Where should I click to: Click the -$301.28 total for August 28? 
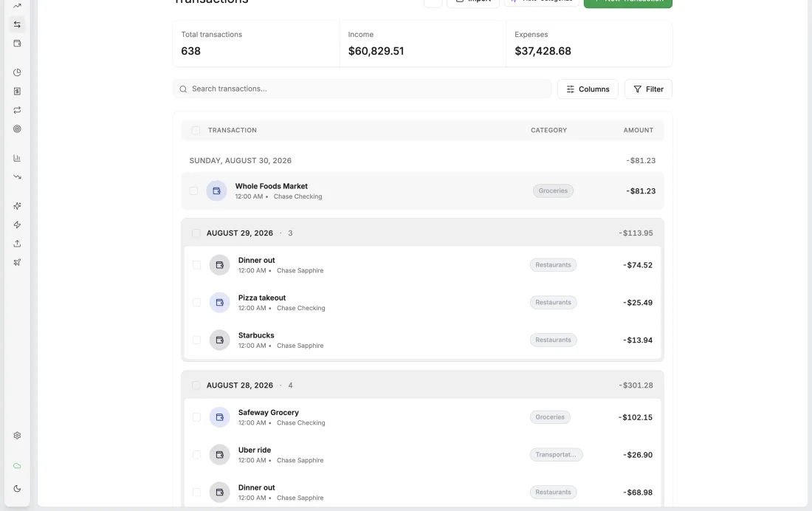636,385
